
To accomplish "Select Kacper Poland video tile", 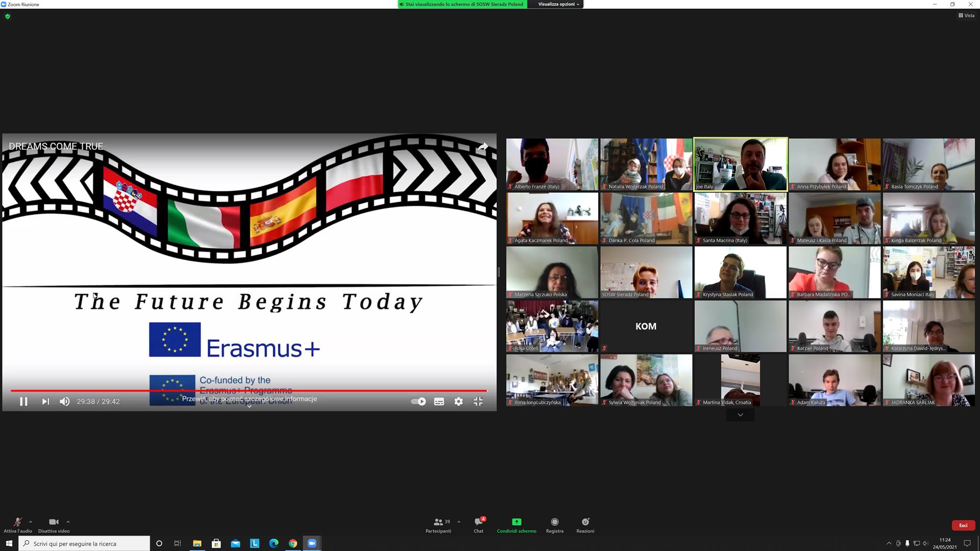I will pyautogui.click(x=835, y=326).
